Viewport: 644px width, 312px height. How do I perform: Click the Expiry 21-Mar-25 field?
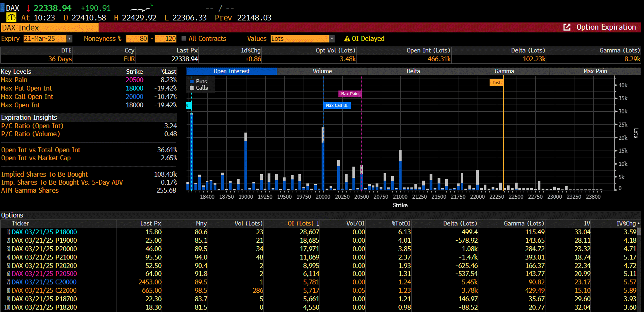click(45, 38)
